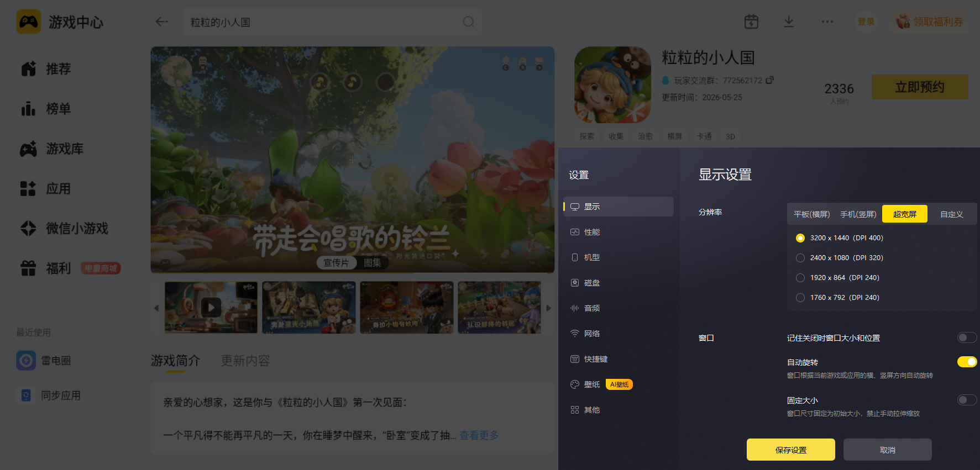
Task: Show the 图集 gallery view
Action: click(373, 263)
